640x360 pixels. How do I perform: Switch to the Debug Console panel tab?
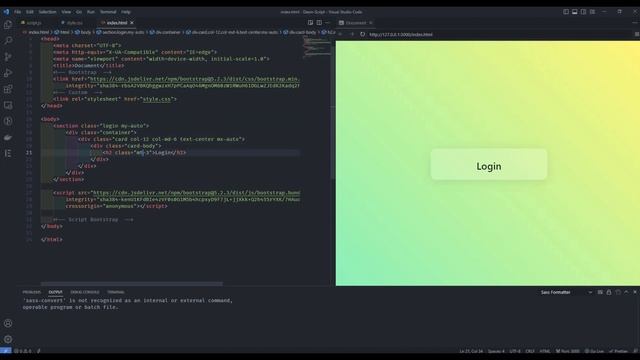pos(85,292)
